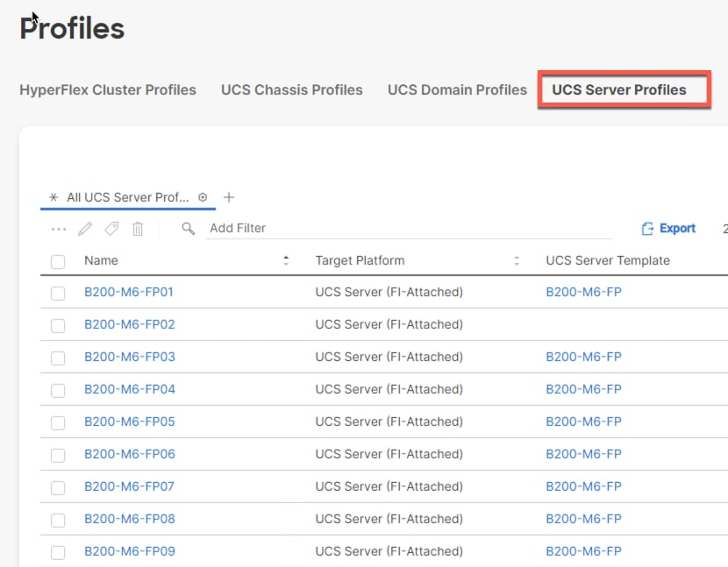The width and height of the screenshot is (728, 567).
Task: Sort by Name column arrows
Action: click(x=286, y=261)
